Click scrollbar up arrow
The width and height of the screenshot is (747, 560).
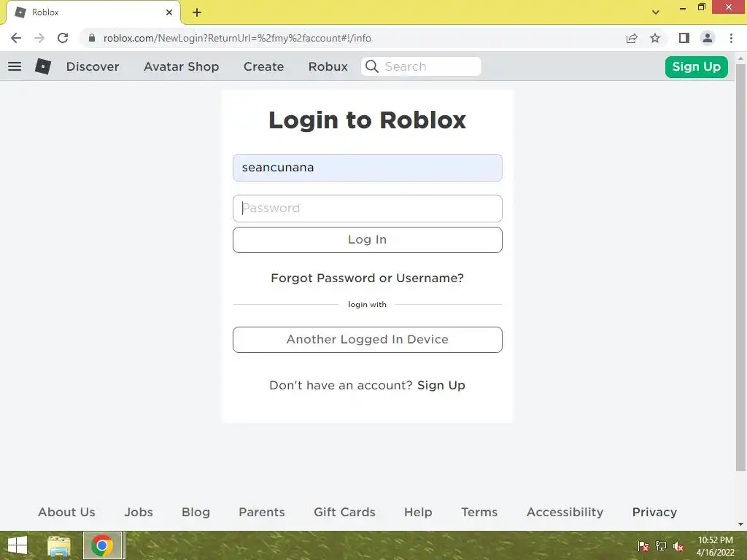pyautogui.click(x=741, y=58)
